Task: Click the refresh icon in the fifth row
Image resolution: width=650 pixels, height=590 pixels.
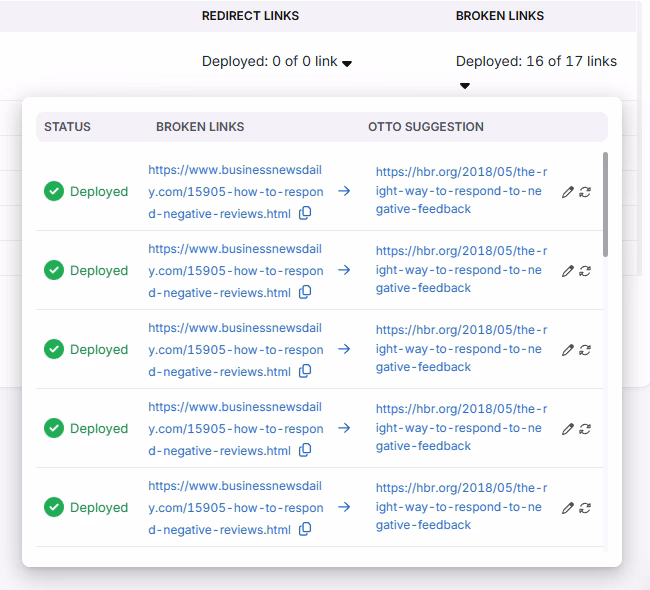Action: pos(585,508)
